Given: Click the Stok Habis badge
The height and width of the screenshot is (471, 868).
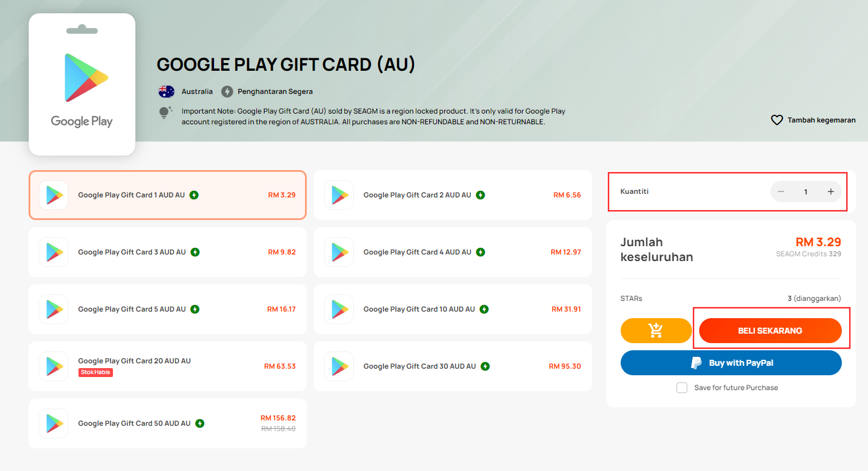Looking at the screenshot, I should click(x=95, y=372).
